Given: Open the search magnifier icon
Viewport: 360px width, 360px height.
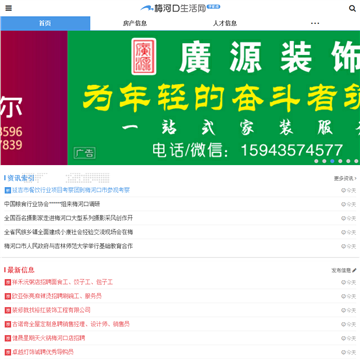Looking at the screenshot, I should coord(352,8).
